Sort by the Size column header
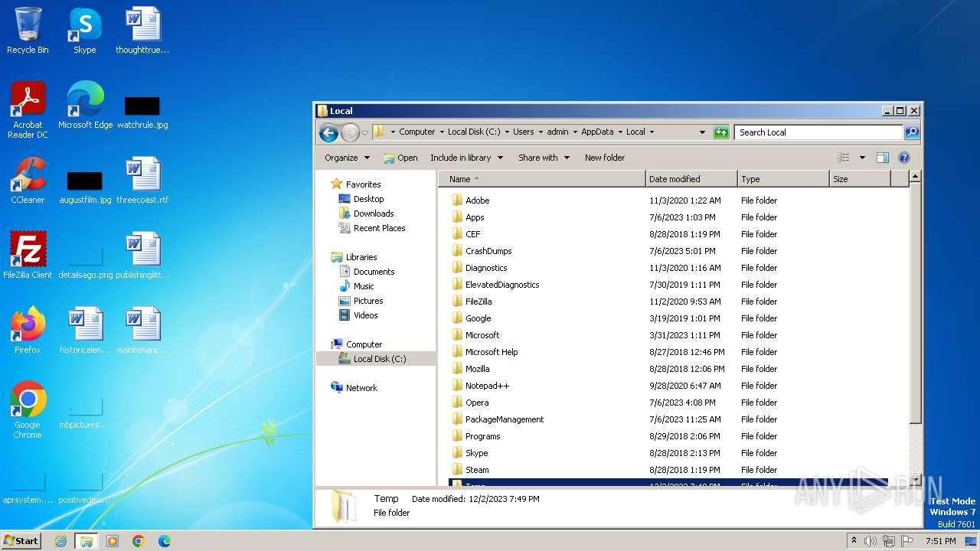 [860, 179]
